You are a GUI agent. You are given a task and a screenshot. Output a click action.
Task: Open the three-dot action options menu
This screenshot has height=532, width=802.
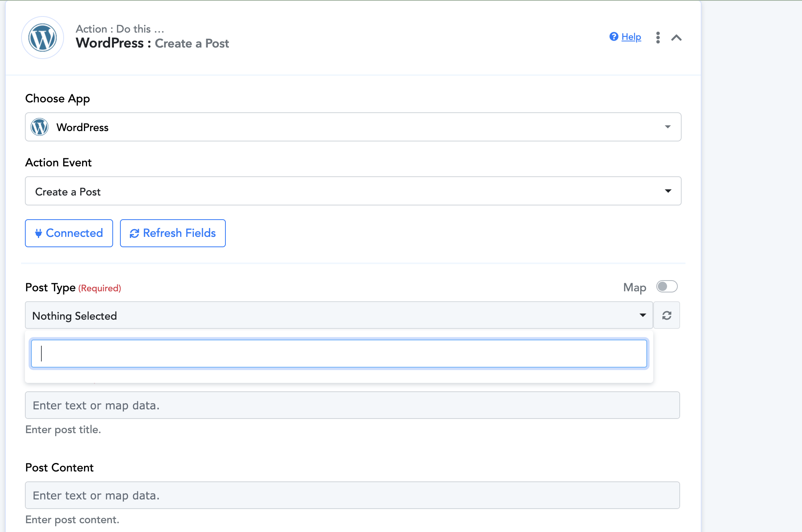(x=658, y=38)
